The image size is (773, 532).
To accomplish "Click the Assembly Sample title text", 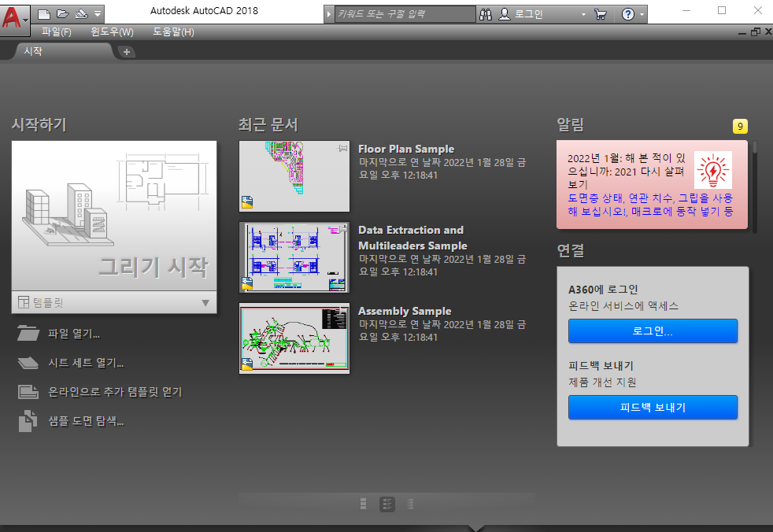I will 405,311.
